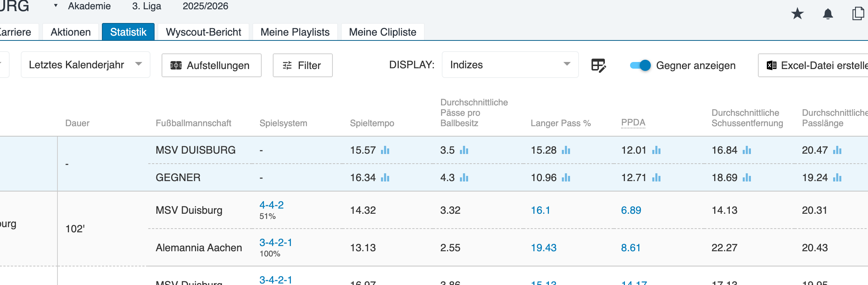
Task: Open the table column editor icon
Action: click(x=598, y=65)
